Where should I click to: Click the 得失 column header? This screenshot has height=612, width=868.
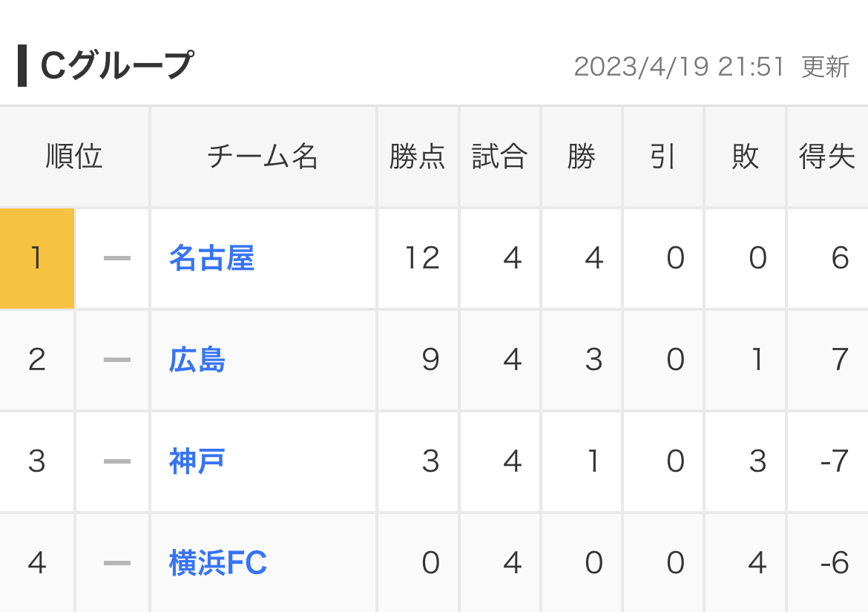pyautogui.click(x=828, y=157)
